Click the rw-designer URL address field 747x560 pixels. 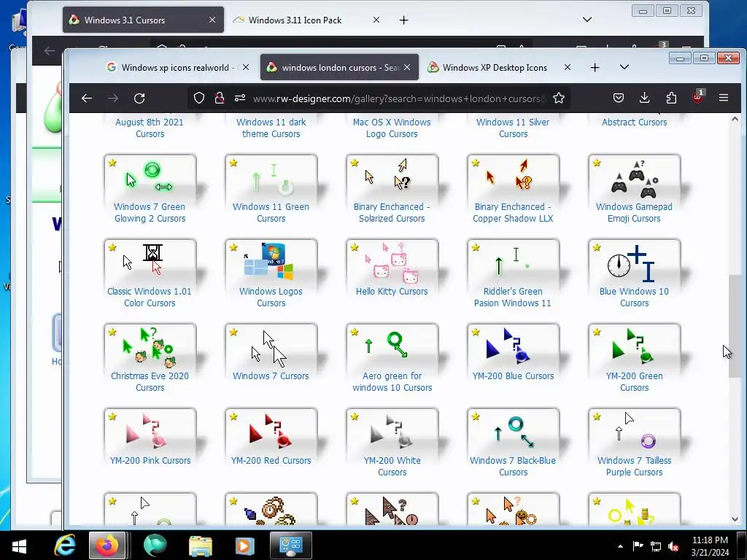399,98
